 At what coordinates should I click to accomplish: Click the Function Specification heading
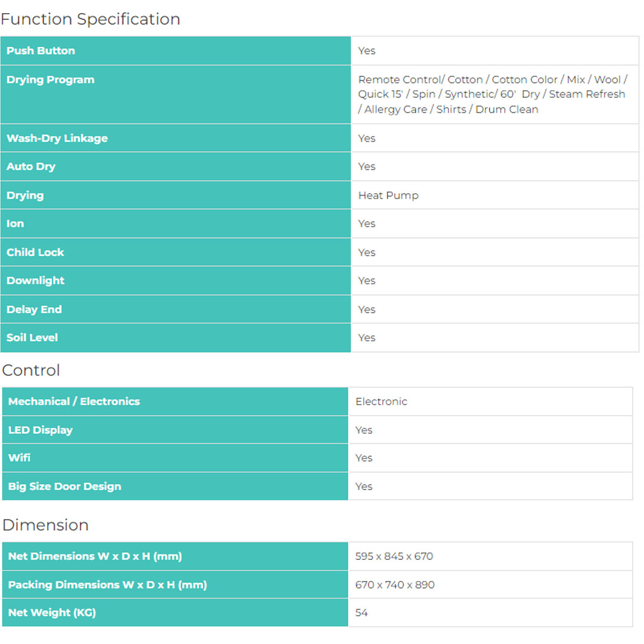[91, 19]
